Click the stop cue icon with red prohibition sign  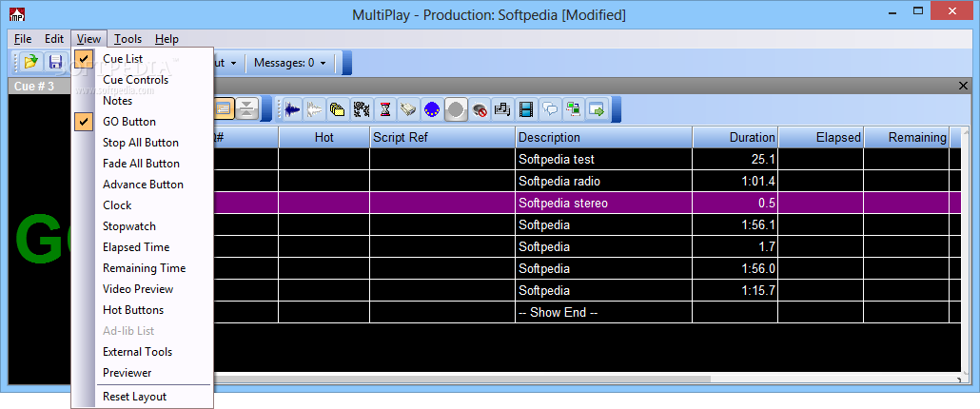tap(480, 110)
